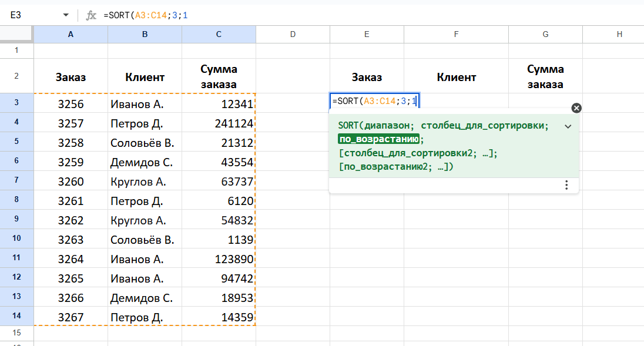This screenshot has height=346, width=644.
Task: Select row 14 header
Action: pyautogui.click(x=16, y=316)
